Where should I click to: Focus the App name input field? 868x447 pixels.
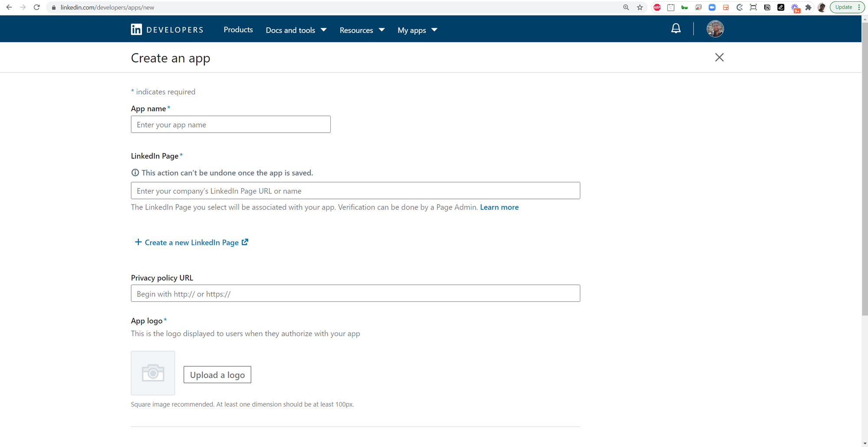(x=230, y=124)
